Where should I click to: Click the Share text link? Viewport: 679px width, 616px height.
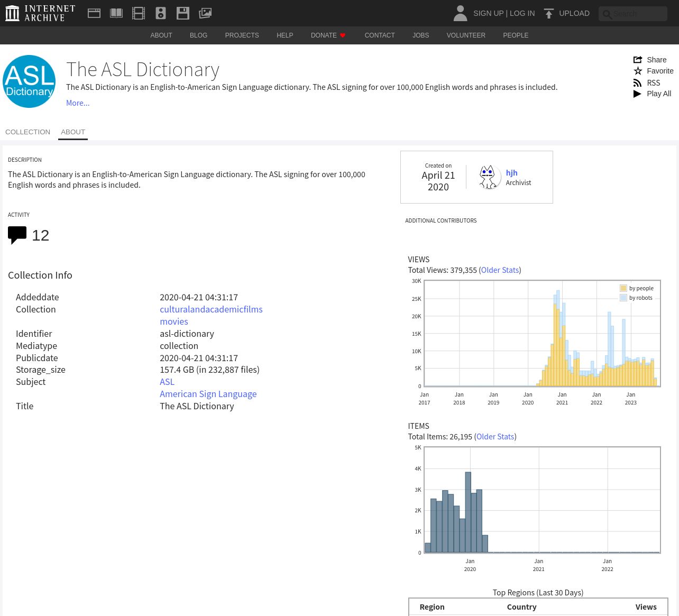point(657,60)
